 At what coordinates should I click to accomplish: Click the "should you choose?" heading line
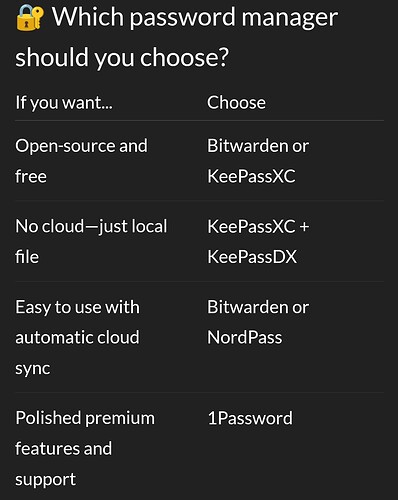tap(122, 58)
